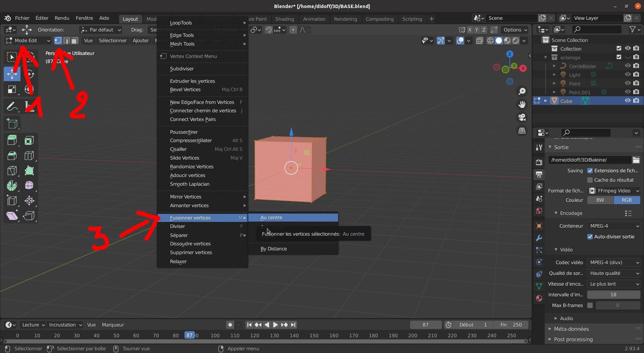The image size is (644, 353).
Task: Click the outliner search field
Action: point(597,30)
